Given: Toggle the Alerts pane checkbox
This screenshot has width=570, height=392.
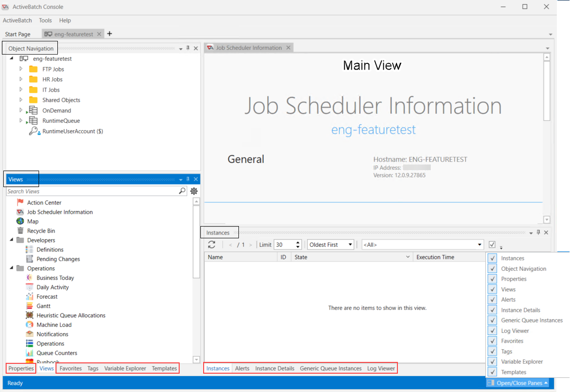Looking at the screenshot, I should [492, 299].
